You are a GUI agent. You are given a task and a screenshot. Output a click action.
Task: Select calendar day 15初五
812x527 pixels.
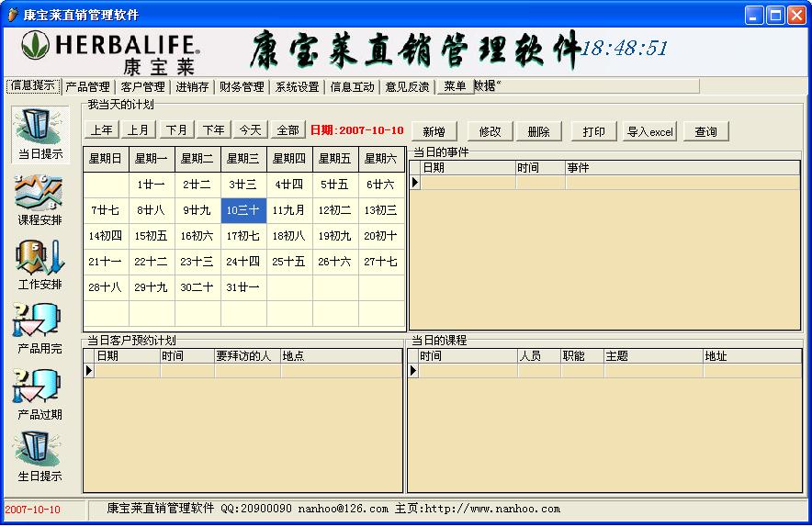(152, 236)
